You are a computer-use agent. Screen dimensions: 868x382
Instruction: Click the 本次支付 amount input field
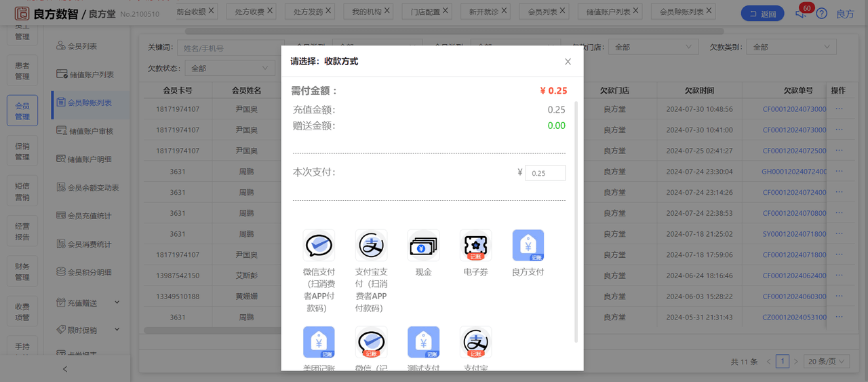(545, 173)
